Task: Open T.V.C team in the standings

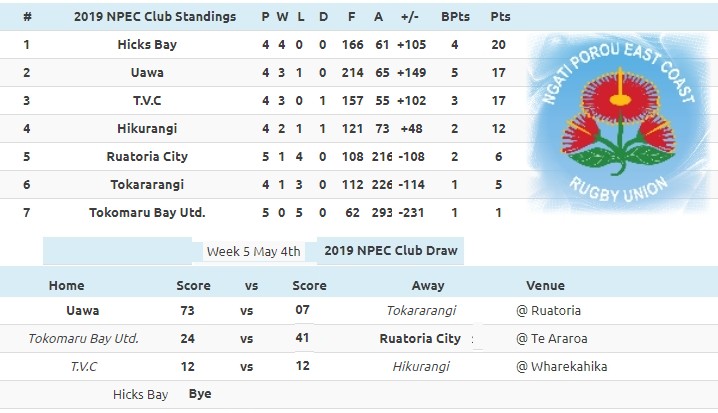Action: [x=146, y=101]
